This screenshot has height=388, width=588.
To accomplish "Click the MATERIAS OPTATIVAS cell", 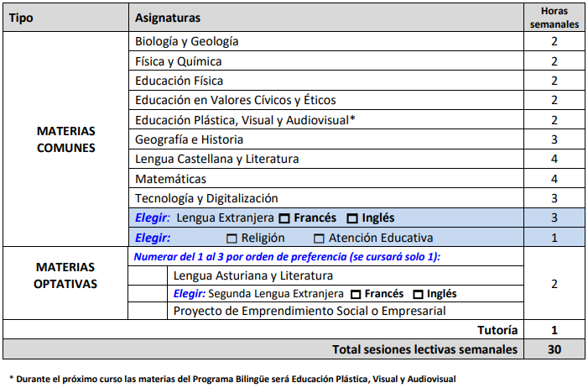I will 66,275.
